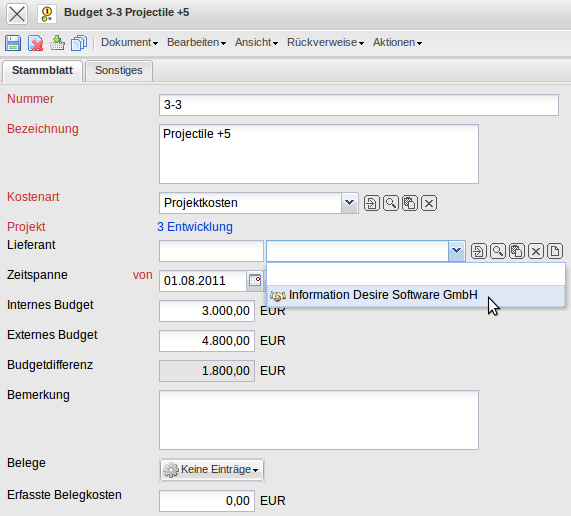The image size is (571, 516).
Task: Close the budget form with X button
Action: tap(17, 14)
